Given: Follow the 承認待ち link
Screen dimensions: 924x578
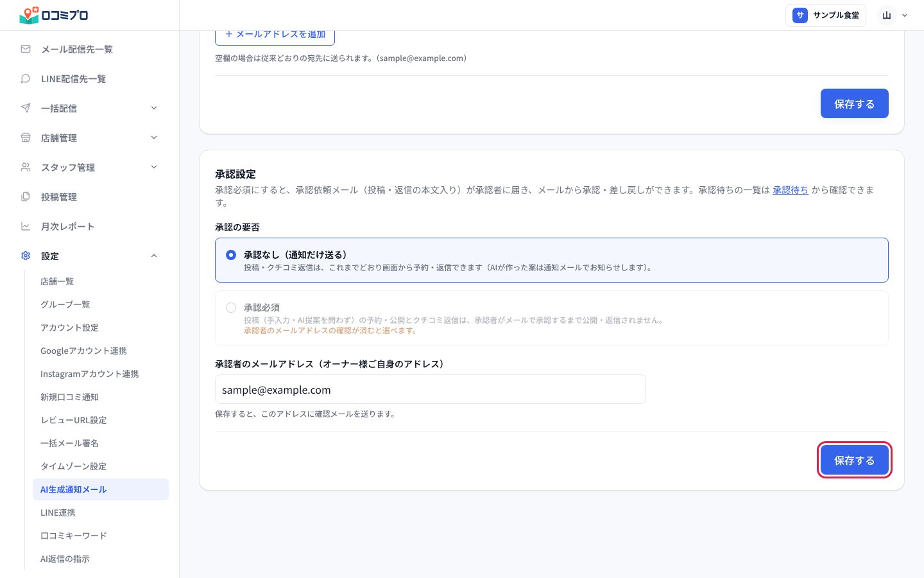Looking at the screenshot, I should (x=790, y=190).
